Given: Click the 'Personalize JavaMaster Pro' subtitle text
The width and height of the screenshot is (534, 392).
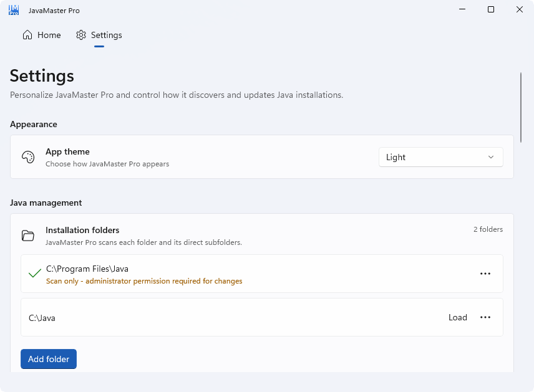Looking at the screenshot, I should click(x=177, y=95).
